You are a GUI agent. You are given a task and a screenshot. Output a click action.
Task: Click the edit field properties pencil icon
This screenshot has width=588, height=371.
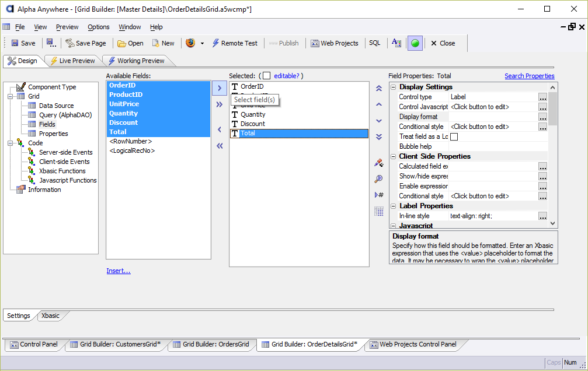pyautogui.click(x=379, y=163)
